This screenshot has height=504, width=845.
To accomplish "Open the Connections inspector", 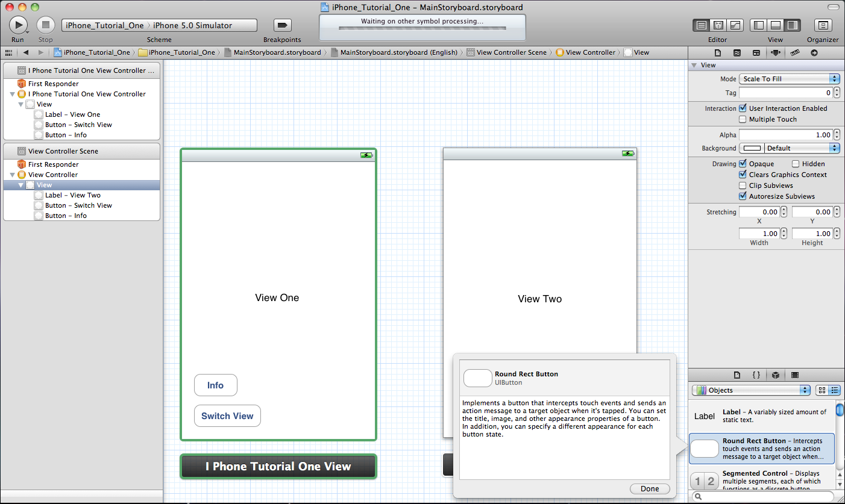I will [814, 53].
